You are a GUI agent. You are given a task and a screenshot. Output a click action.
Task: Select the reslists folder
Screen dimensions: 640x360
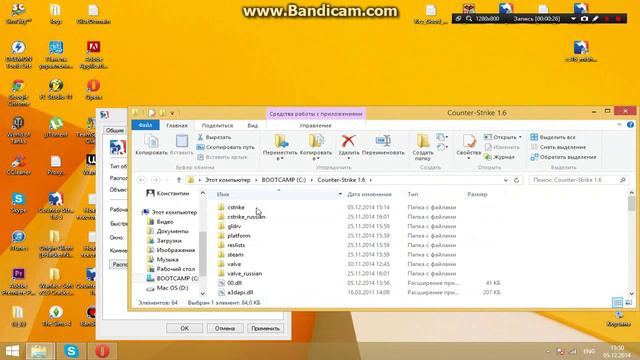pyautogui.click(x=236, y=245)
